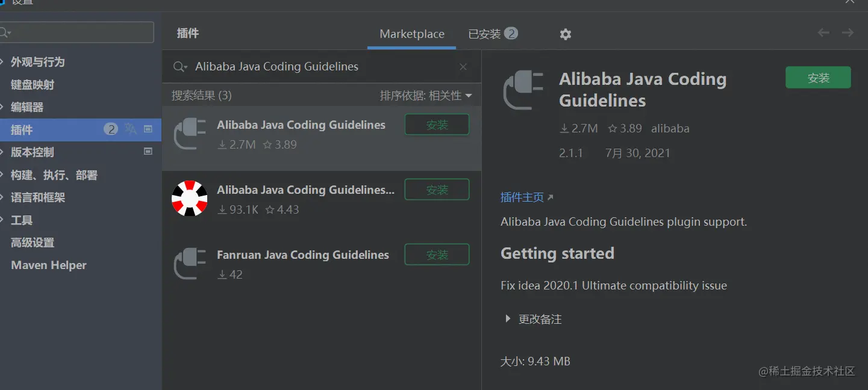Image resolution: width=868 pixels, height=390 pixels.
Task: Select Maven Helper in the settings list
Action: [49, 265]
